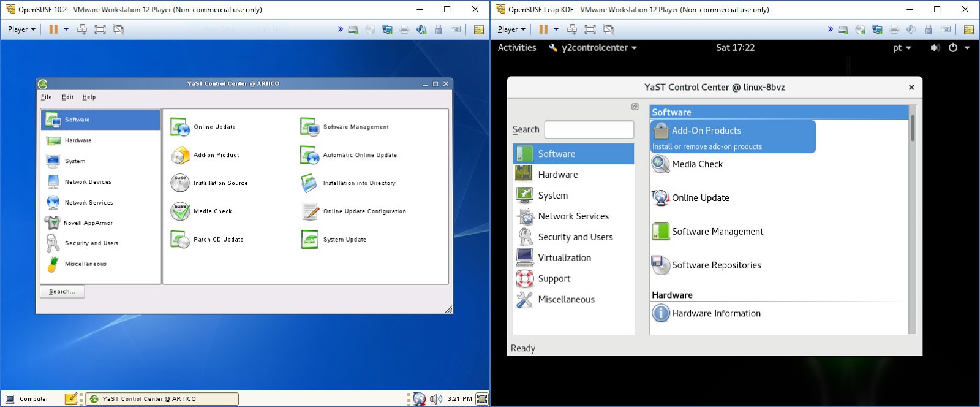Click Ready status text in Leap YaST
Viewport: 980px width, 407px height.
[523, 348]
